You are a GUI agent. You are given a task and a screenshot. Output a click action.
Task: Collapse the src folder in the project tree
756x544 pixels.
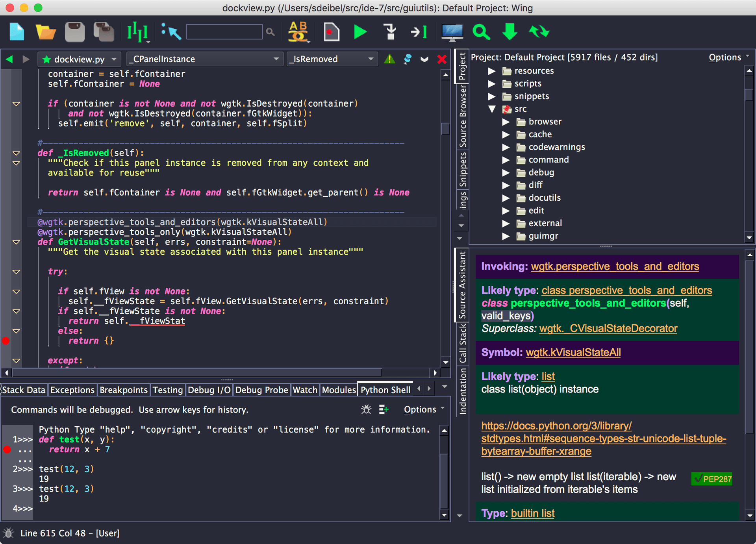point(492,109)
